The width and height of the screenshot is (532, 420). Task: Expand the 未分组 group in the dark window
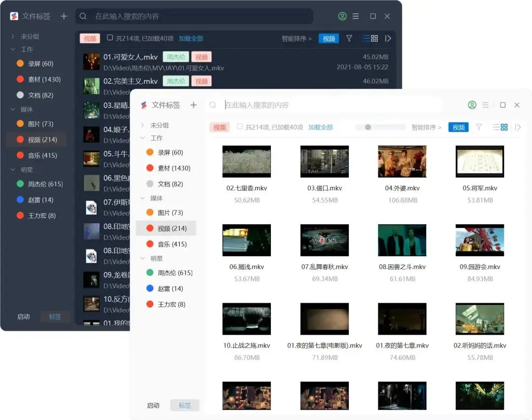[x=12, y=36]
